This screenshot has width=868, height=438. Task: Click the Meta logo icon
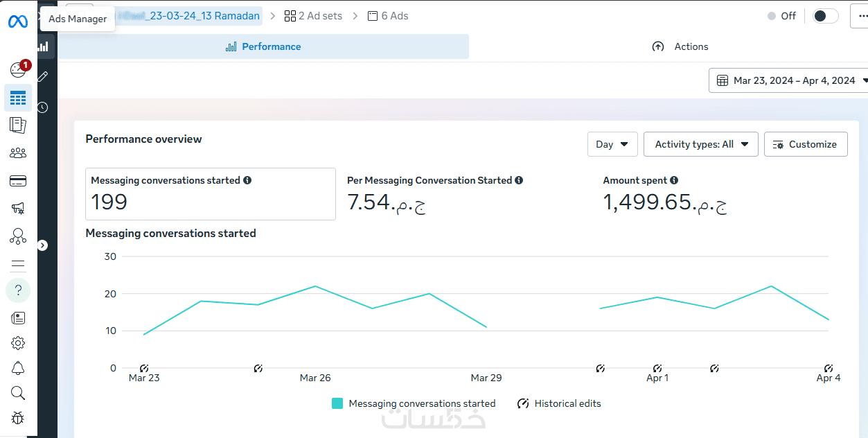click(x=18, y=22)
